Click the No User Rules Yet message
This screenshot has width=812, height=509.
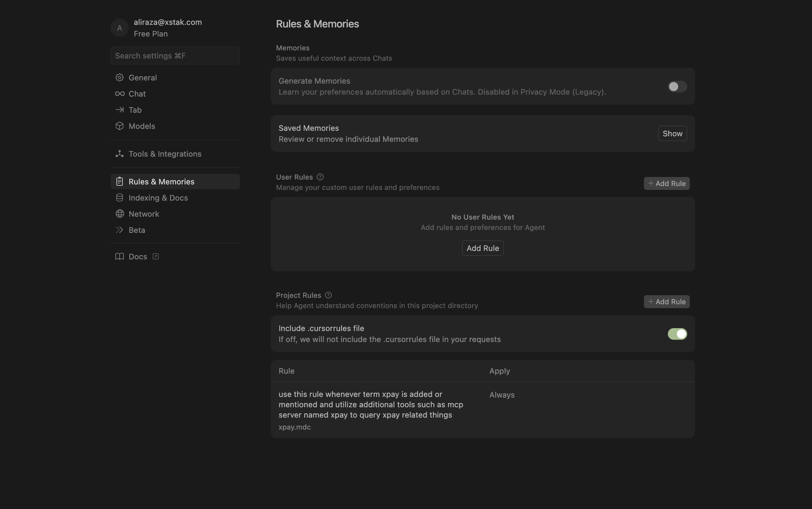point(483,217)
